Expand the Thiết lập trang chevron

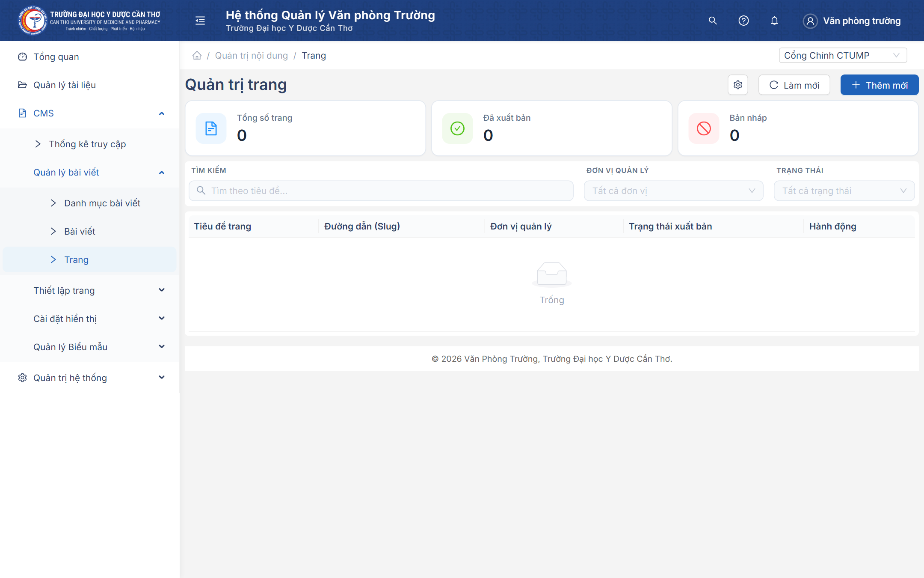(162, 290)
